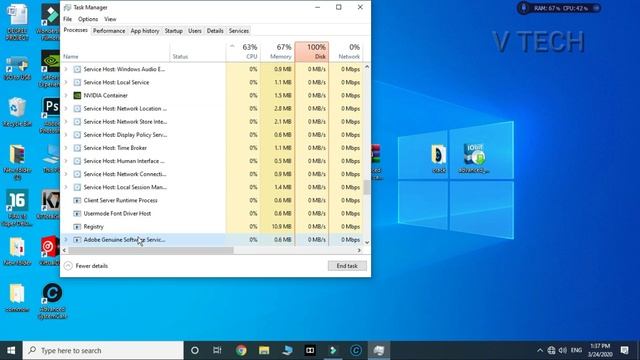This screenshot has width=640, height=360.
Task: Switch to the App history tab
Action: coord(145,31)
